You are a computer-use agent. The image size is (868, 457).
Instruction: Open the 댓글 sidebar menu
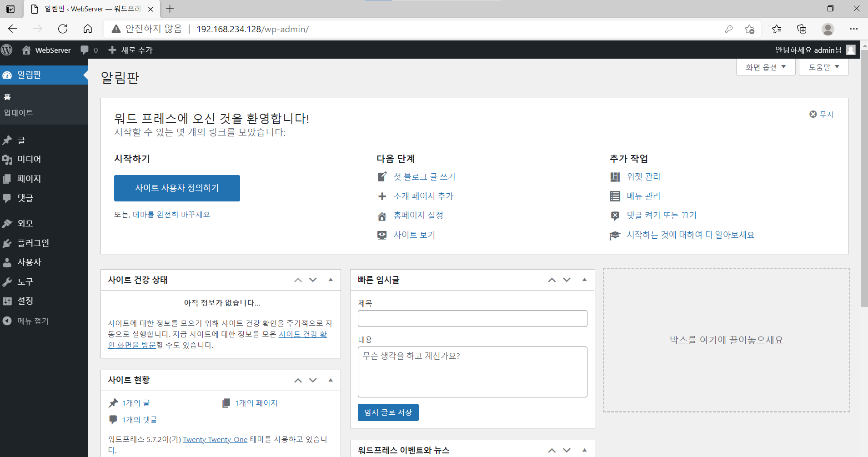[x=44, y=198]
